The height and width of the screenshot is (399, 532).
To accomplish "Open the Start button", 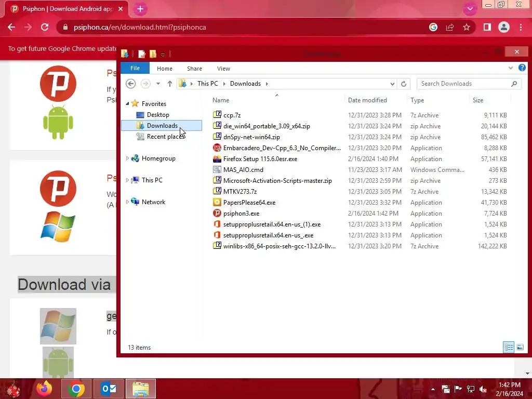I will pos(14,389).
